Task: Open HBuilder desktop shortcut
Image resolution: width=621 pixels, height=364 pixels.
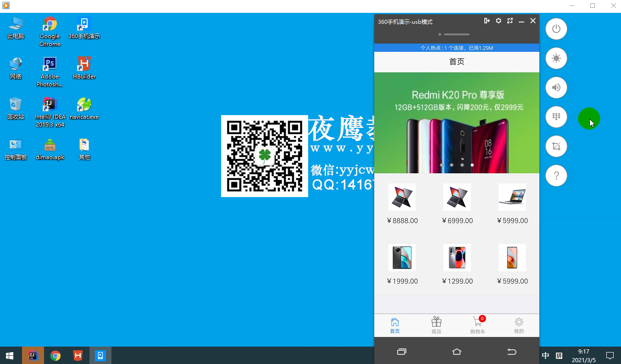Action: [84, 68]
